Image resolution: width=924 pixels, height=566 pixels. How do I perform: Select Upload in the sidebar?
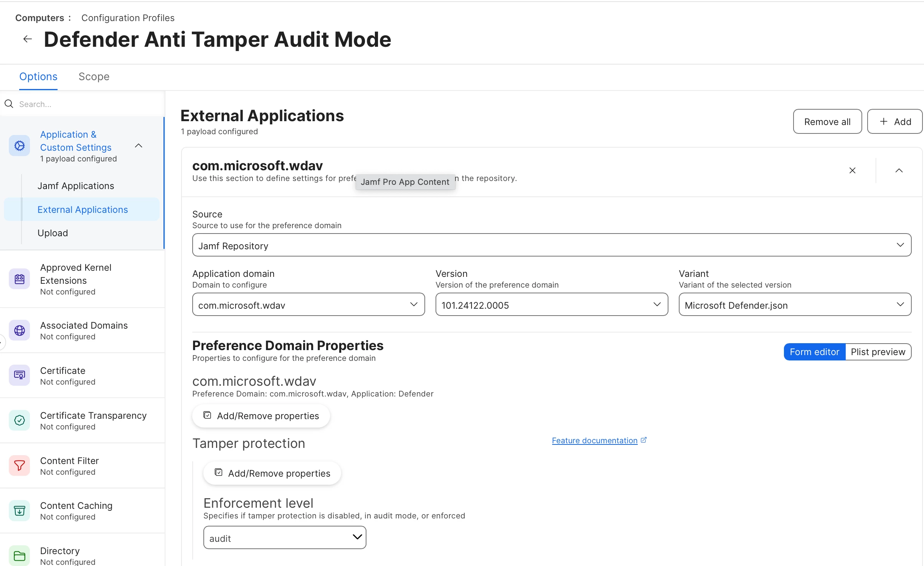53,233
